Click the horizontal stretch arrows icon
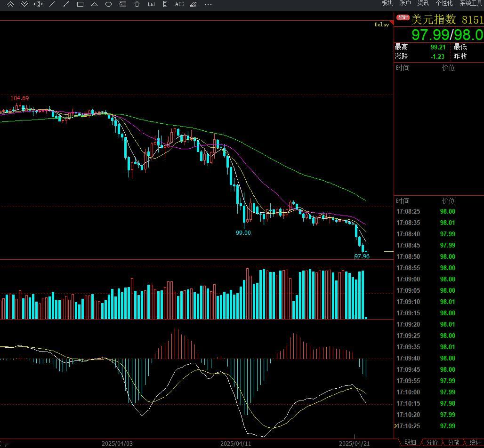484x448 pixels. pos(38,4)
